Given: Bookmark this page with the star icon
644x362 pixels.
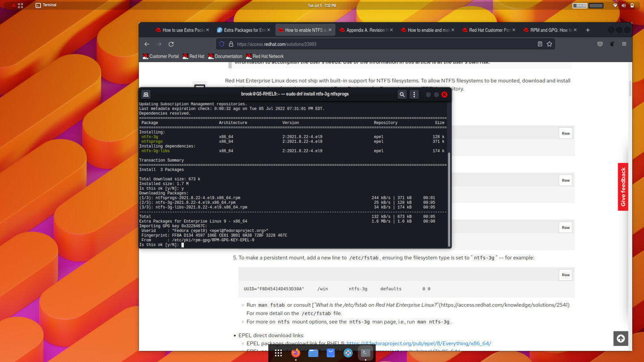Looking at the screenshot, I should [x=549, y=44].
